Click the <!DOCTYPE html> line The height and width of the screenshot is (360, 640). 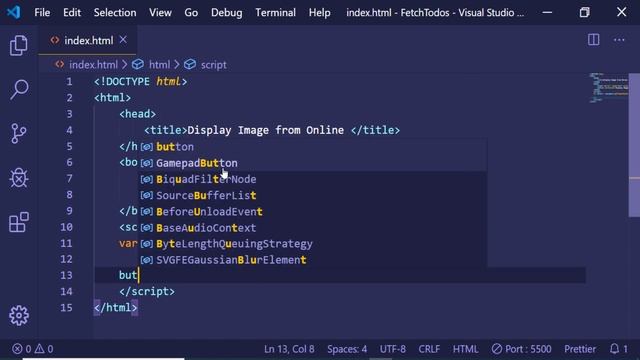click(x=140, y=82)
